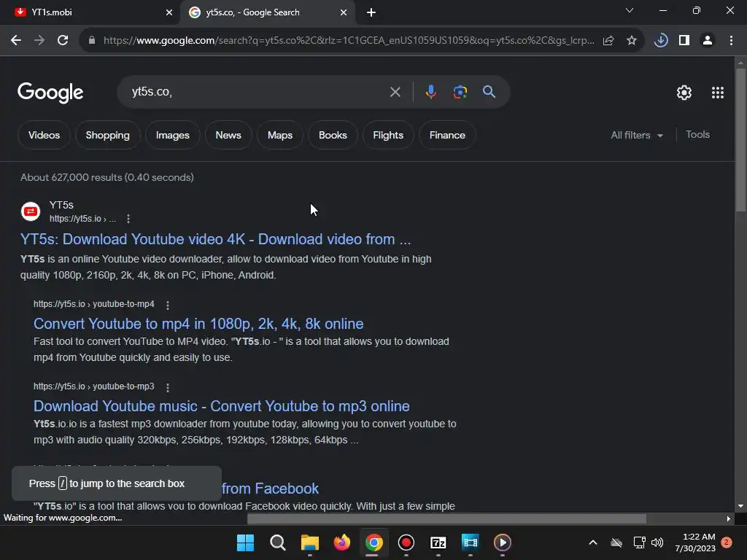Open Google quick settings gear
747x560 pixels.
pyautogui.click(x=684, y=93)
